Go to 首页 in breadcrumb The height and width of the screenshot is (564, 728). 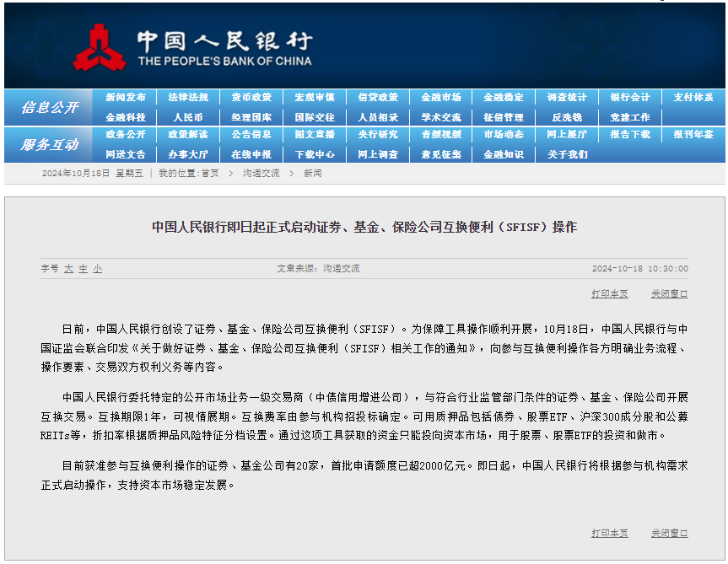tap(210, 174)
